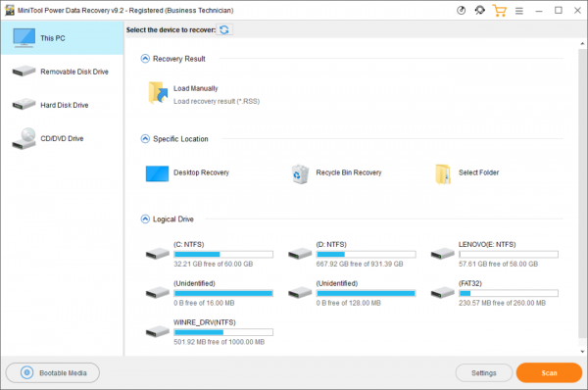Select the CD/DVD Drive icon
The width and height of the screenshot is (588, 390).
tap(24, 138)
